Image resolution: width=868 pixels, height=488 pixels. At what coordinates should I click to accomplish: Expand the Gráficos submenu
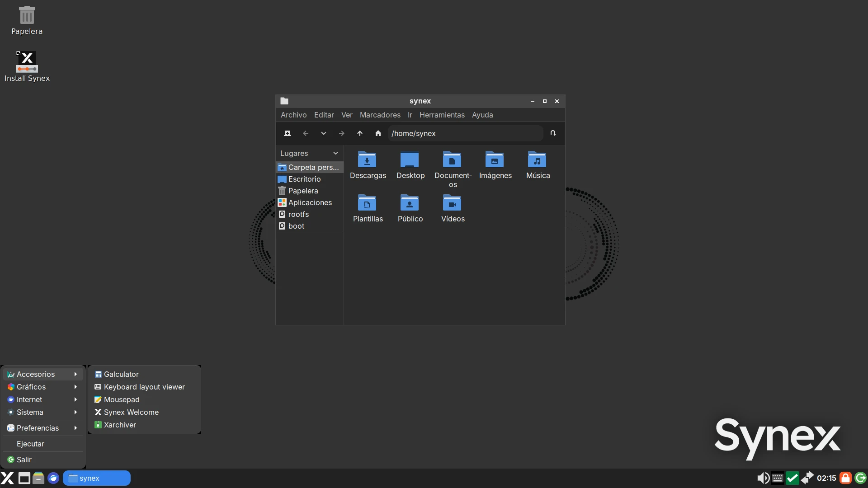tap(43, 387)
